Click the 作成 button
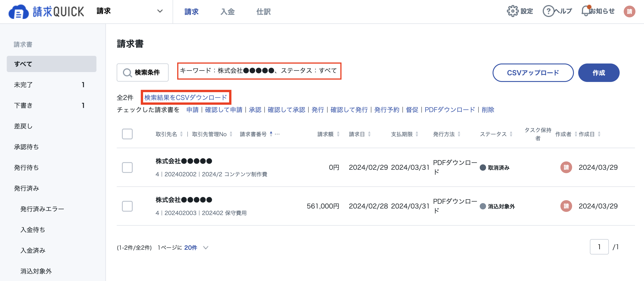Screen dimensions: 644x281 pos(598,73)
